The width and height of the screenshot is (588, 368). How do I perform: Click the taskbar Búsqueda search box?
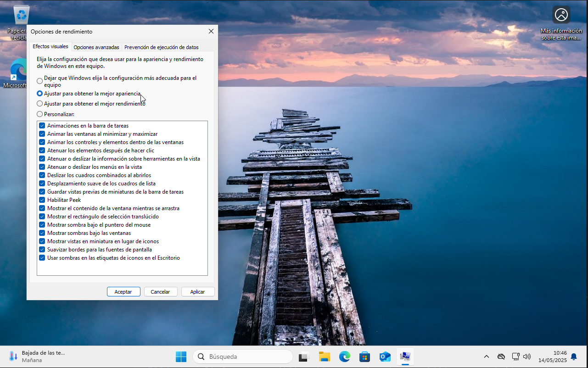pos(243,357)
